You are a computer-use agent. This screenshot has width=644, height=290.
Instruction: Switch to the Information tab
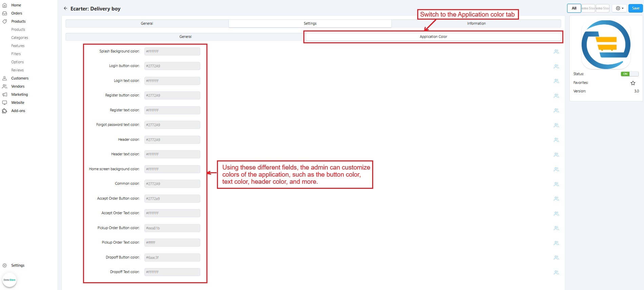pos(476,23)
